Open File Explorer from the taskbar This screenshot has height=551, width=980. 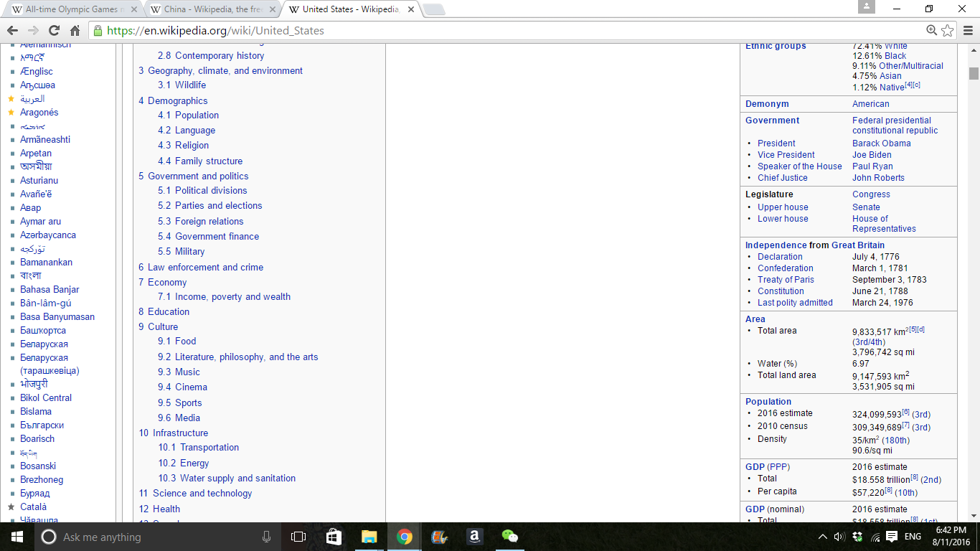click(369, 537)
